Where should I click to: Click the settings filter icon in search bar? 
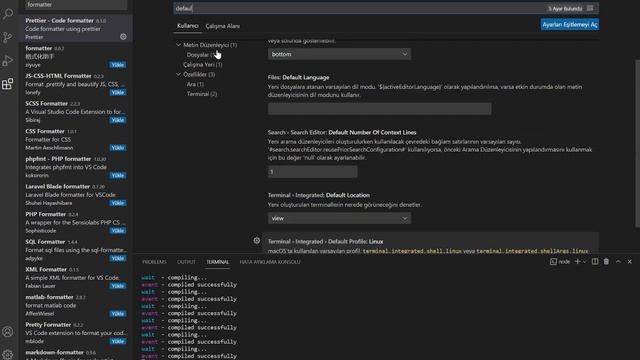(590, 8)
